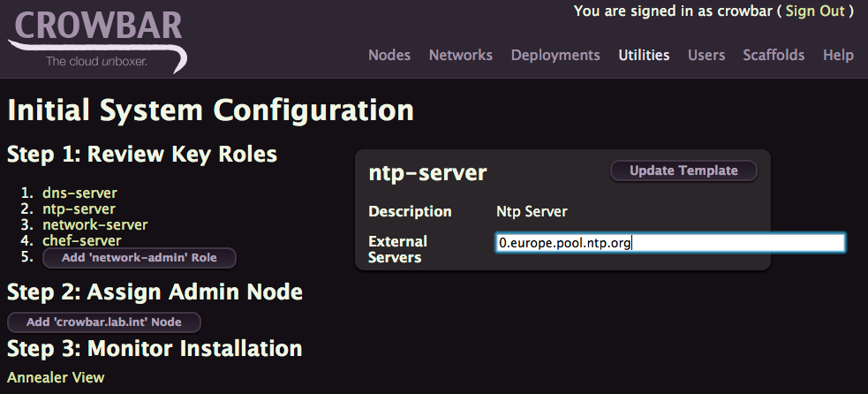Screen dimensions: 868x394
Task: Open the Nodes menu
Action: click(389, 56)
